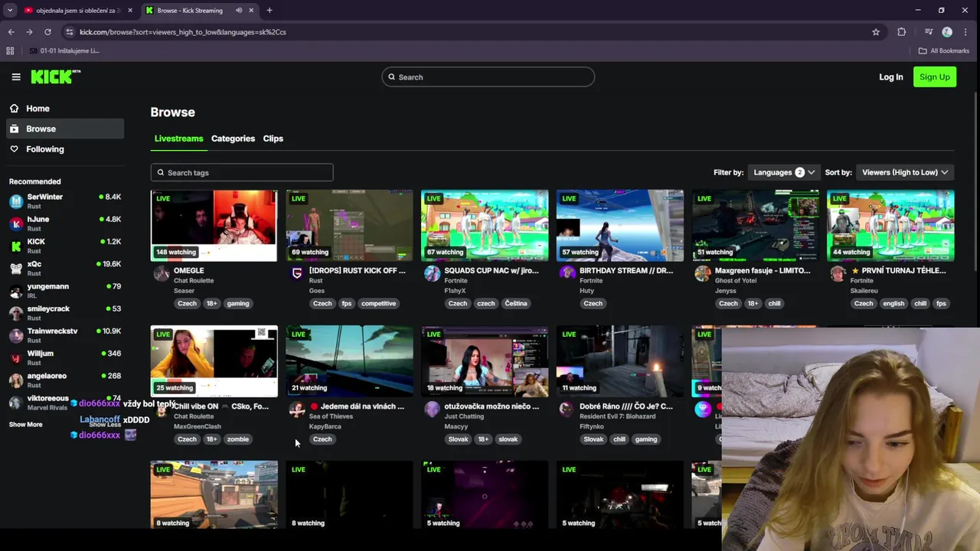Viewport: 980px width, 551px height.
Task: Click Willjum avatar in Recommended
Action: coord(16,357)
